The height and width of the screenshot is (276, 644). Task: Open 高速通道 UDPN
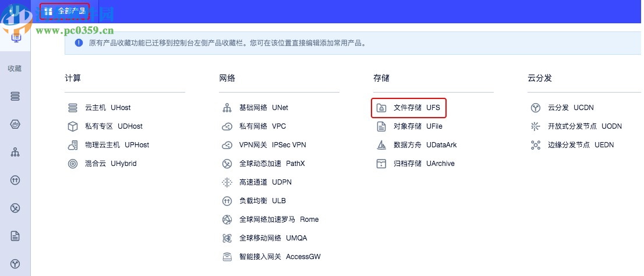[266, 182]
